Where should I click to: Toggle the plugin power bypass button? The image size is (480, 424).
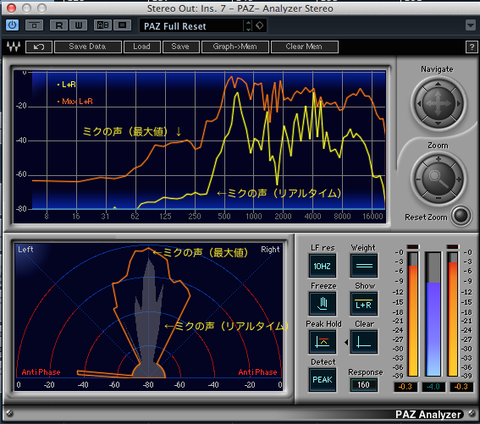coord(12,25)
